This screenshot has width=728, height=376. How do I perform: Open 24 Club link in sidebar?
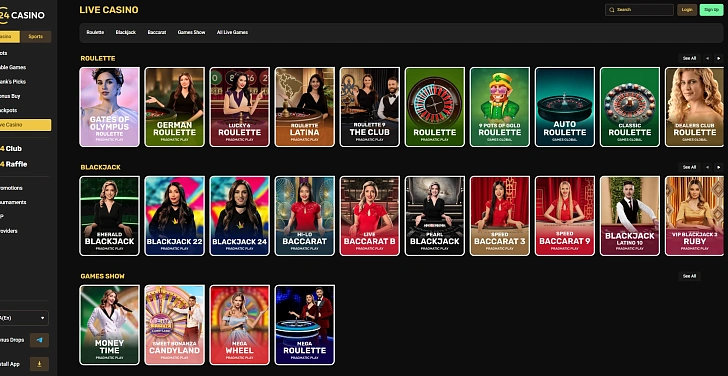pos(11,149)
